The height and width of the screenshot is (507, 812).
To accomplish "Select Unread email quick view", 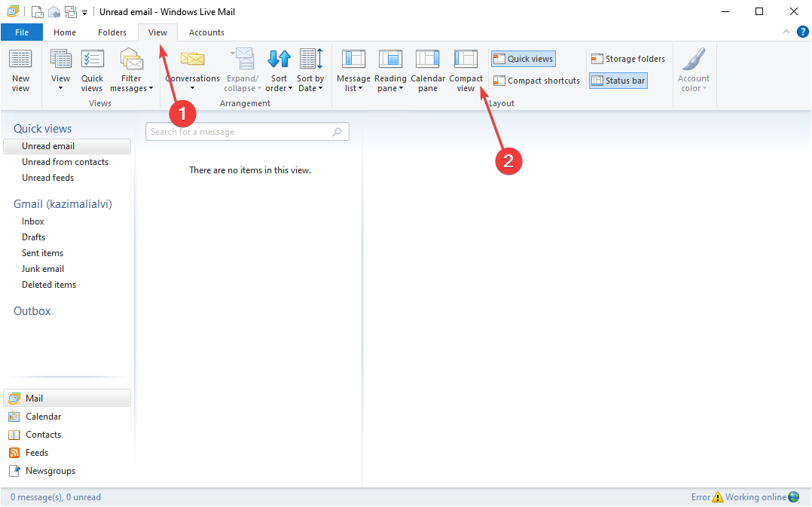I will pyautogui.click(x=67, y=146).
